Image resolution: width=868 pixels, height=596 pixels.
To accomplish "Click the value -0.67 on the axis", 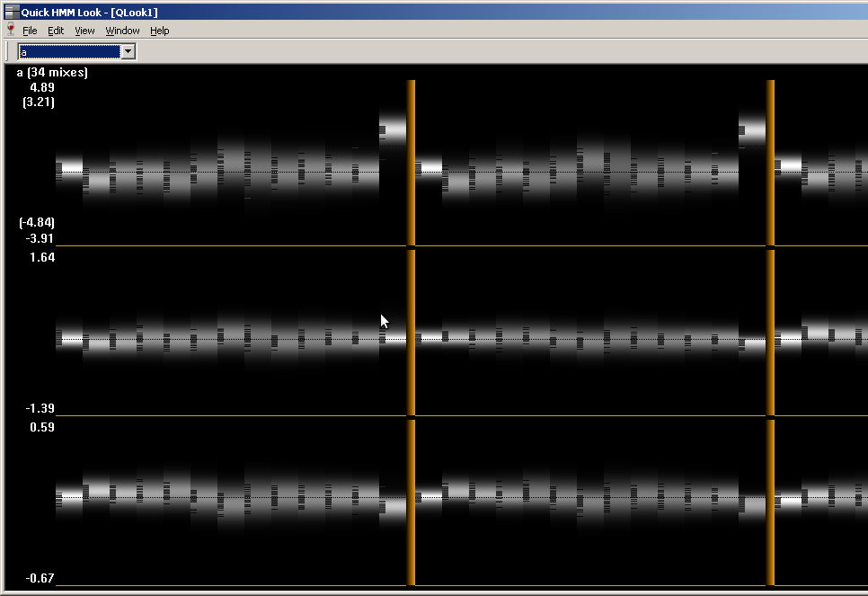I will [x=40, y=578].
